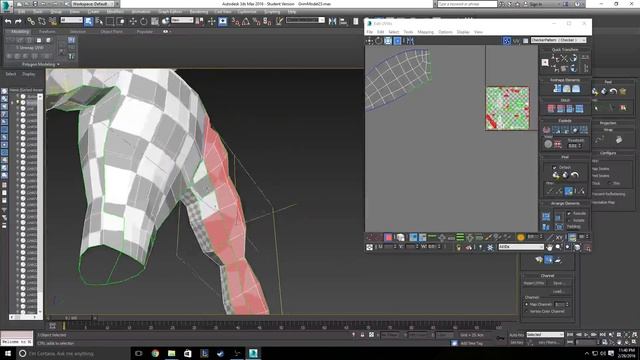Open the Selected key-mode dropdown
The width and height of the screenshot is (640, 360).
coord(545,335)
